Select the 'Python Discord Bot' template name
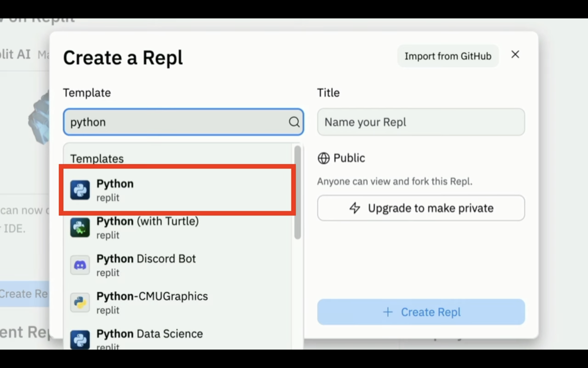The image size is (588, 368). tap(146, 259)
